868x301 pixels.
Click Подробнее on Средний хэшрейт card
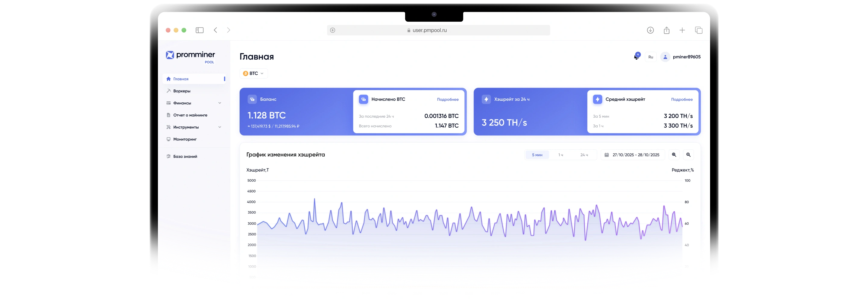tap(682, 99)
